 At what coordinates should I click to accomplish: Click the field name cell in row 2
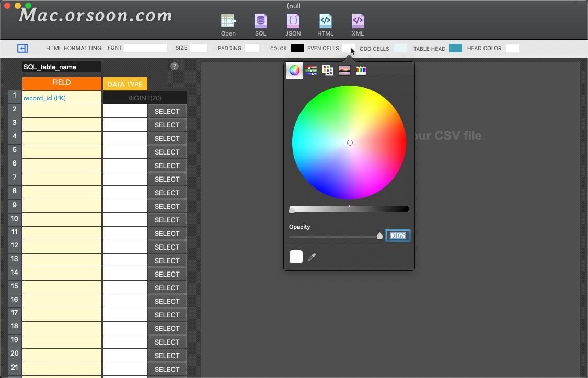pos(62,111)
